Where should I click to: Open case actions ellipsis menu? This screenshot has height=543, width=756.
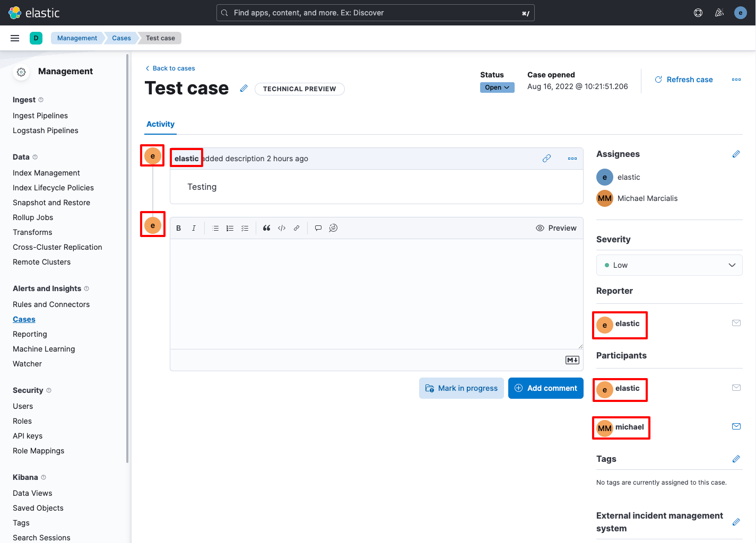(736, 80)
